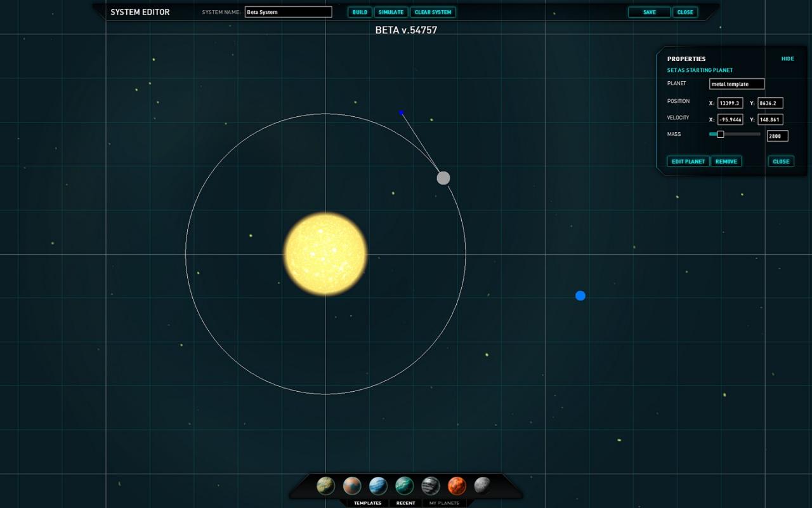Click the yellow sun at center

325,254
